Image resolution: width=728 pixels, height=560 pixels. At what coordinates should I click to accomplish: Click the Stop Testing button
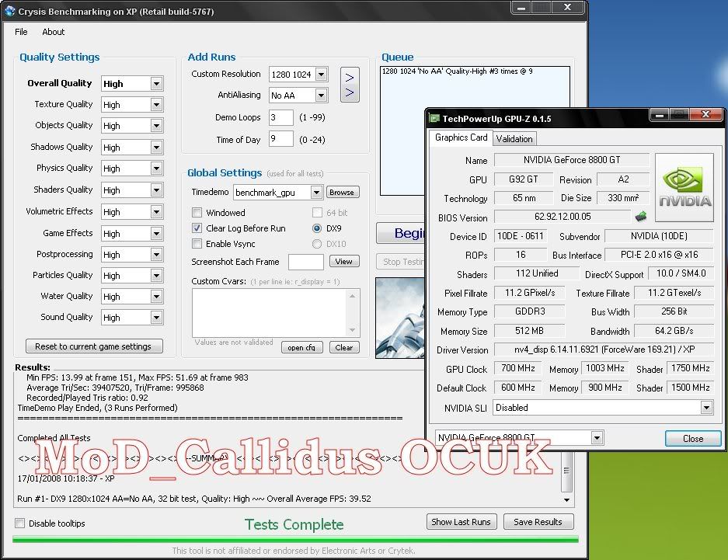click(x=401, y=262)
